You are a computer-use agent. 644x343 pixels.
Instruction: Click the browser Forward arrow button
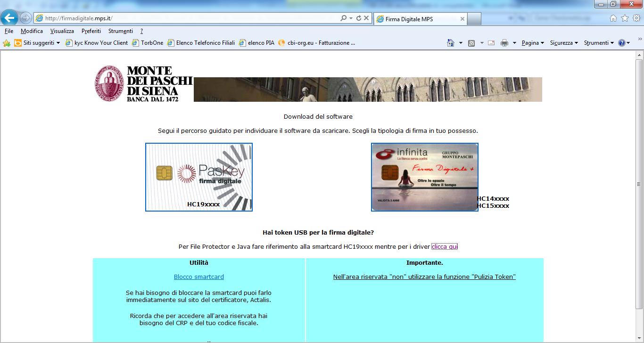point(26,18)
